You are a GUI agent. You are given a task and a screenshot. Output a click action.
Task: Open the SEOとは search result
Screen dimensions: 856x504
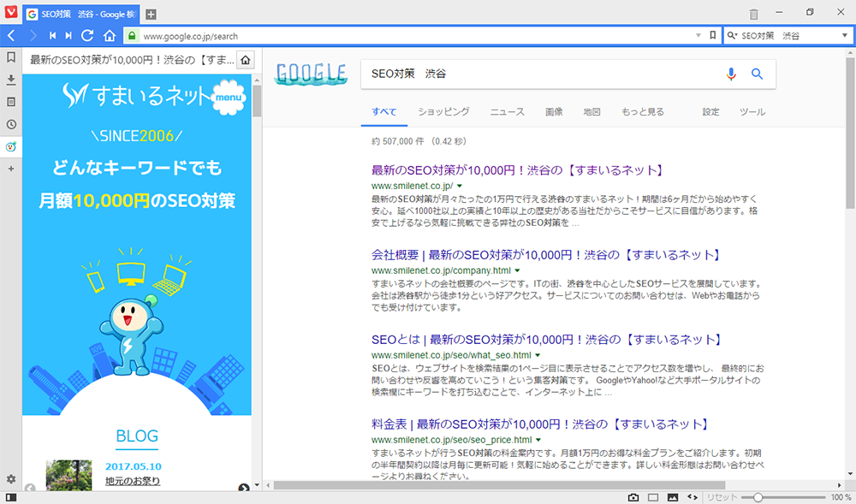point(548,339)
